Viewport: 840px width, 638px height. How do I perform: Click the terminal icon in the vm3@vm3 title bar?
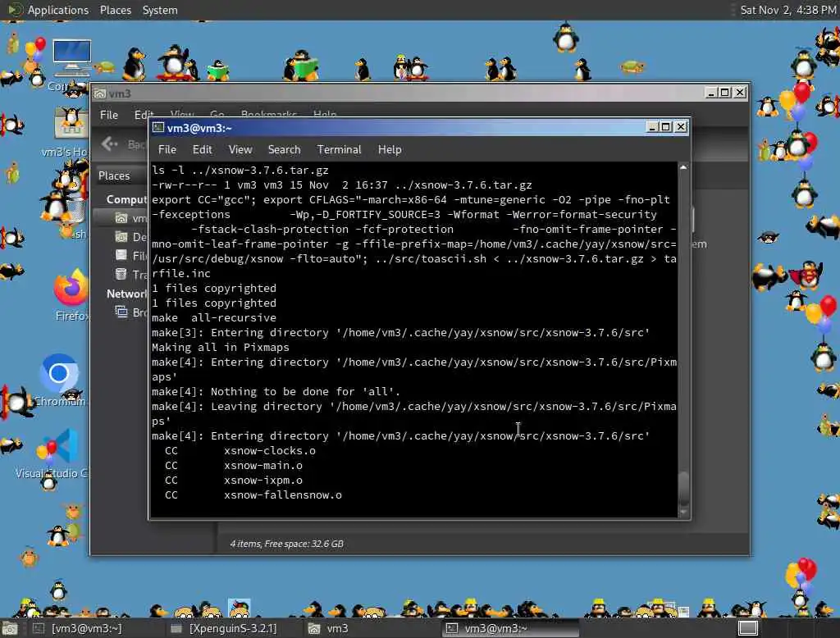point(157,127)
